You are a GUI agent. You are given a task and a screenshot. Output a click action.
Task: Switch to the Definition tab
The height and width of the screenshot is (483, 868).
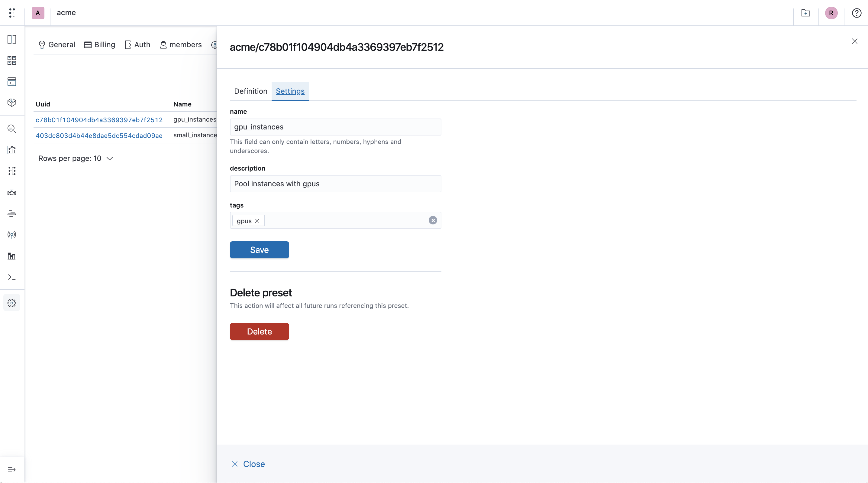click(x=250, y=91)
